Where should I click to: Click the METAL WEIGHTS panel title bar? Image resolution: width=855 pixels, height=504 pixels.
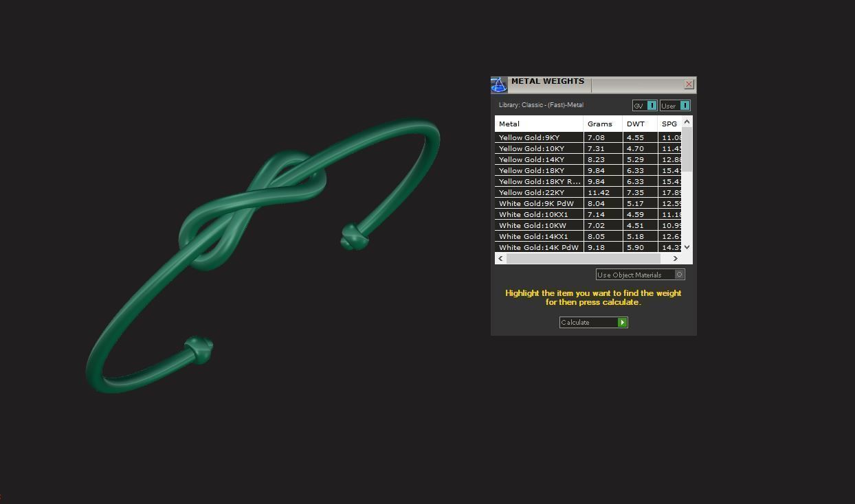[595, 84]
